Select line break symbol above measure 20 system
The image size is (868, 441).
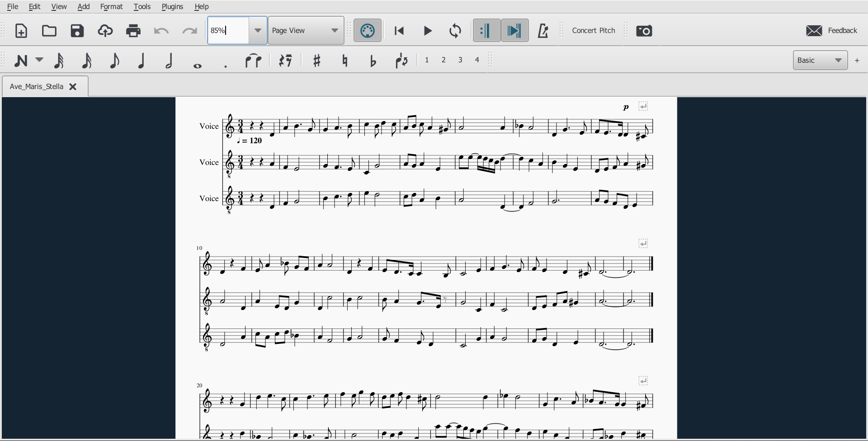[x=643, y=381]
